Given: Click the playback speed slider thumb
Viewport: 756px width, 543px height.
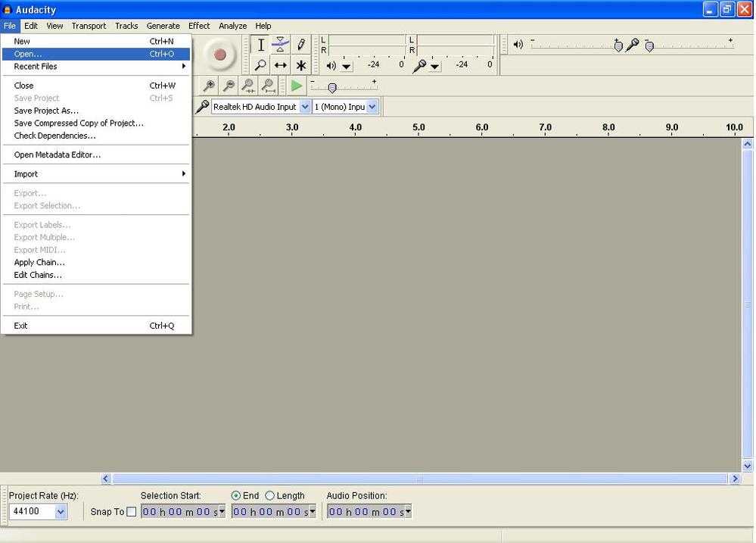Looking at the screenshot, I should [x=331, y=88].
